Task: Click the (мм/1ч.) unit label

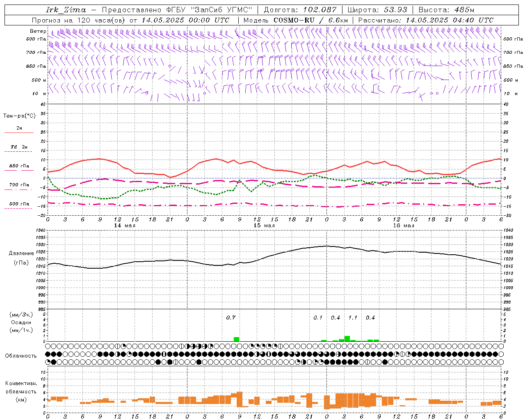Action: click(21, 330)
